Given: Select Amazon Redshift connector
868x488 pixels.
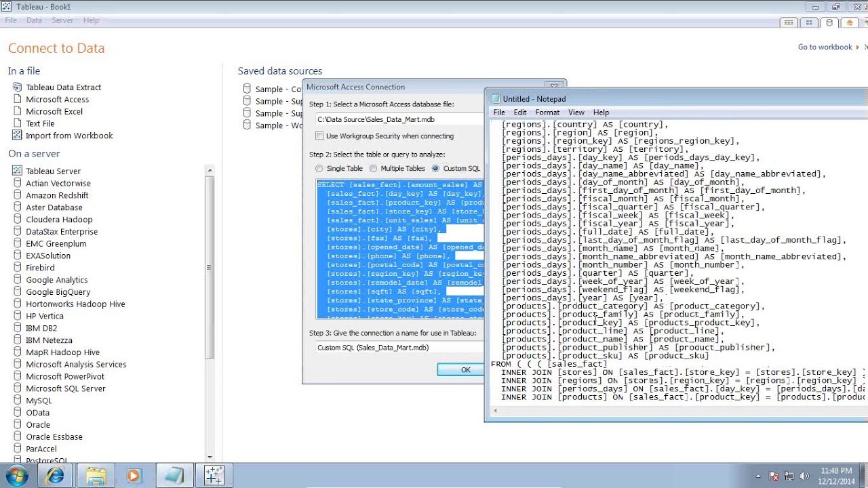Looking at the screenshot, I should tap(57, 196).
